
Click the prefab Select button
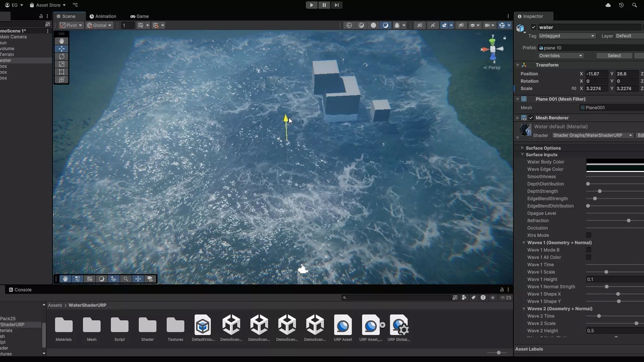pos(614,56)
